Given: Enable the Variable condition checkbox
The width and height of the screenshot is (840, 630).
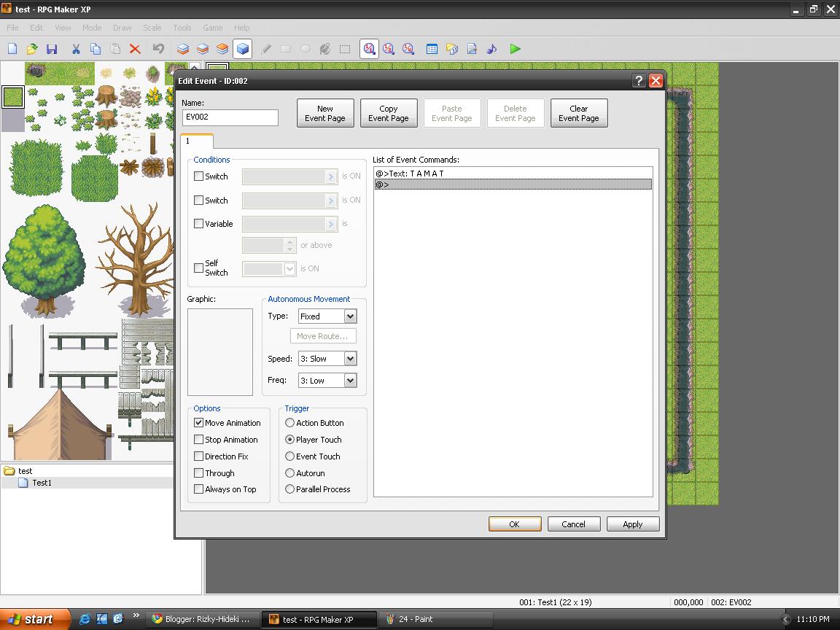Looking at the screenshot, I should (198, 224).
